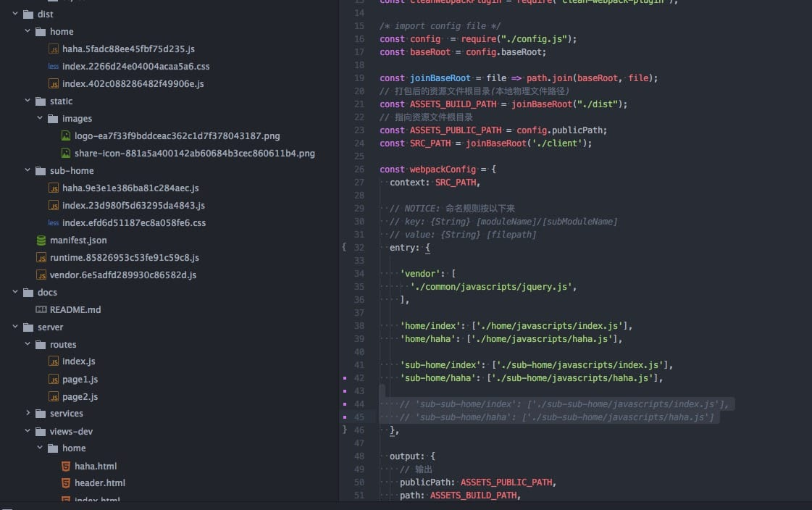The height and width of the screenshot is (510, 812).
Task: Open page1.js under routes
Action: pos(80,380)
